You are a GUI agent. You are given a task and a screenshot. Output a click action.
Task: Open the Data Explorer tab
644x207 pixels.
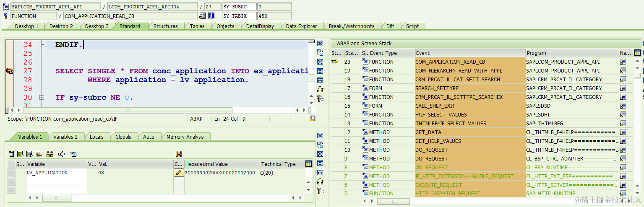click(301, 26)
